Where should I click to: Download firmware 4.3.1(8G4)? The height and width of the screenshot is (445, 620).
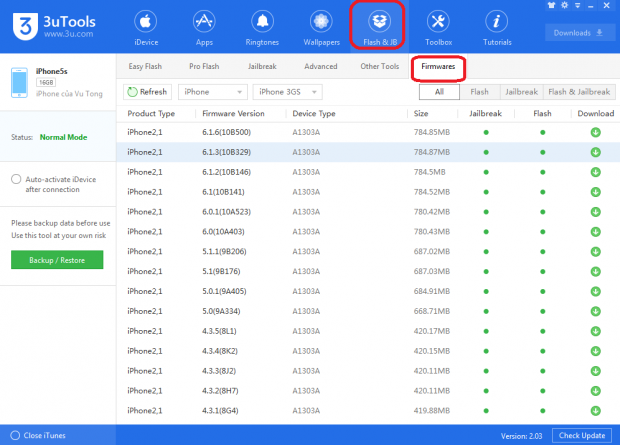pos(595,410)
